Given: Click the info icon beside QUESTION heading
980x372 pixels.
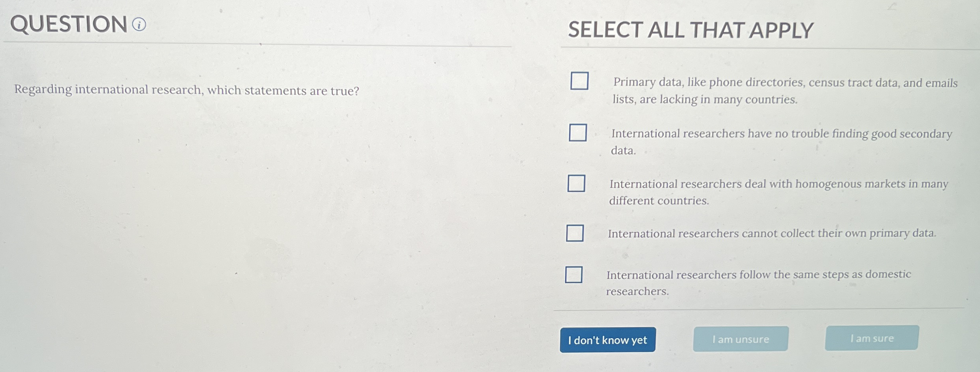Looking at the screenshot, I should tap(139, 25).
